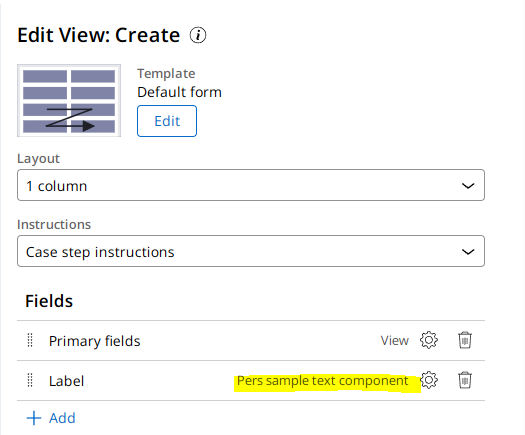
Task: Click the Add link below Fields
Action: point(62,418)
